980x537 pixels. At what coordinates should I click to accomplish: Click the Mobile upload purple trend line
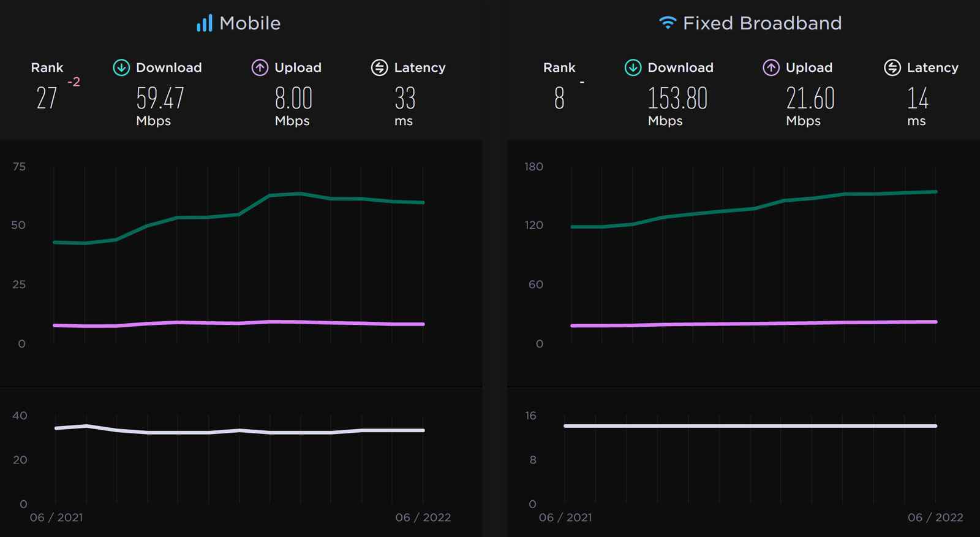(239, 323)
